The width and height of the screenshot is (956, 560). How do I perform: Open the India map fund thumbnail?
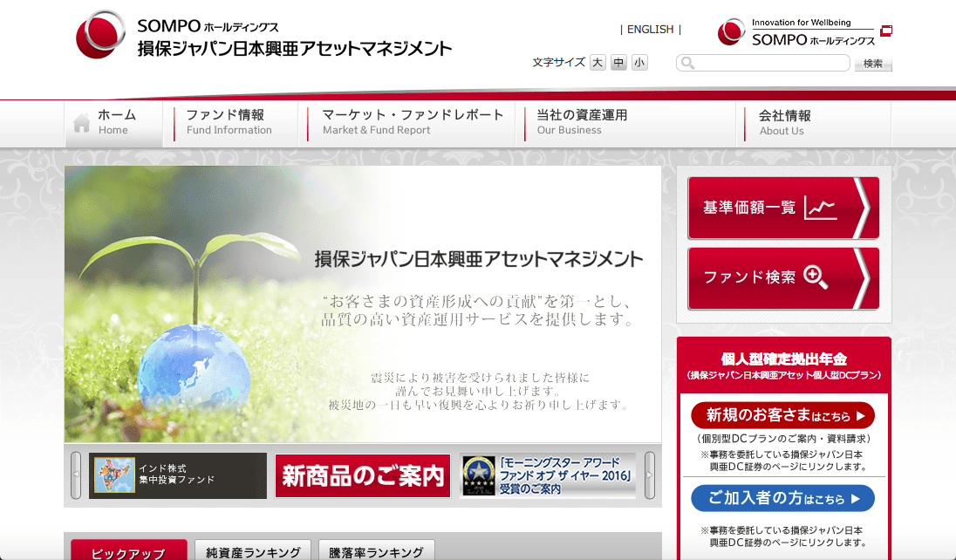coord(115,475)
